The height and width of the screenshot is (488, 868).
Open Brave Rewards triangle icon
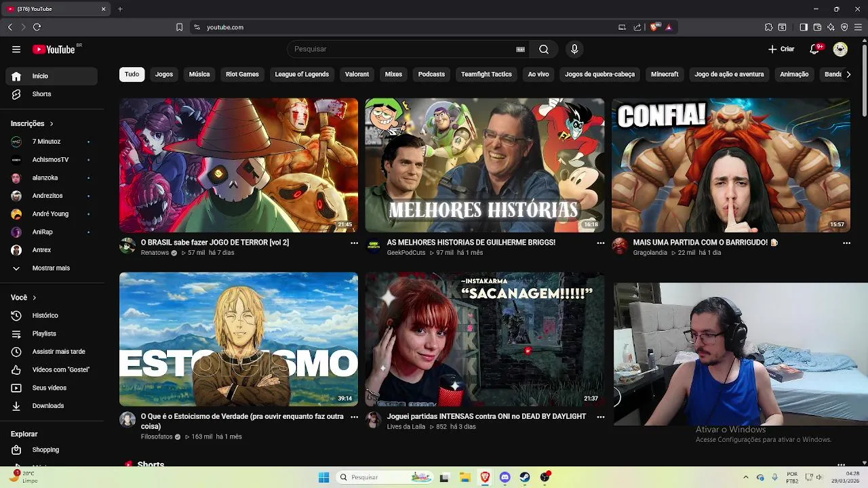pos(669,27)
